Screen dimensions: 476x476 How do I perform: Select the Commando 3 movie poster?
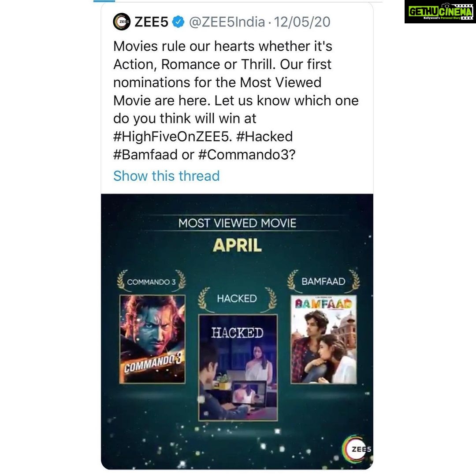[x=152, y=339]
